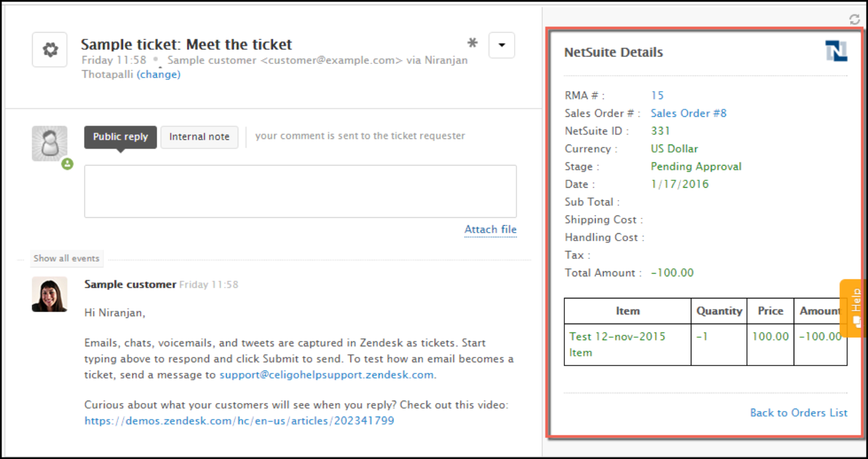Screen dimensions: 868x459
Task: Click the NetSuite Details heading
Action: (614, 52)
